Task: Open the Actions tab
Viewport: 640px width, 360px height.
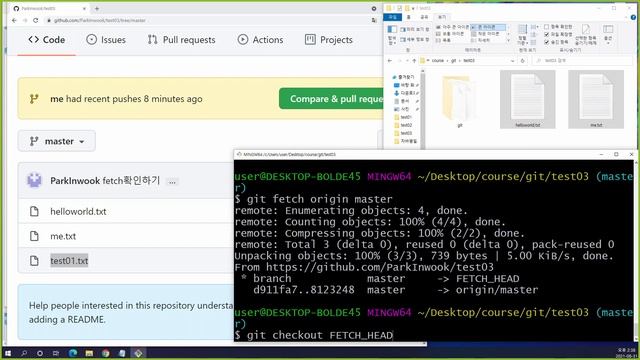Action: (260, 40)
